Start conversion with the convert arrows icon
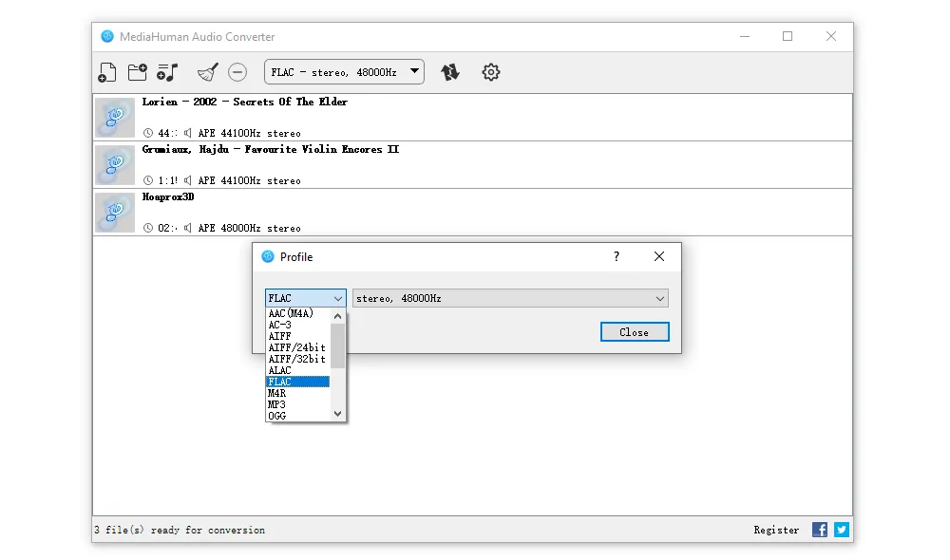Screen dimensions: 950x560 [x=450, y=72]
